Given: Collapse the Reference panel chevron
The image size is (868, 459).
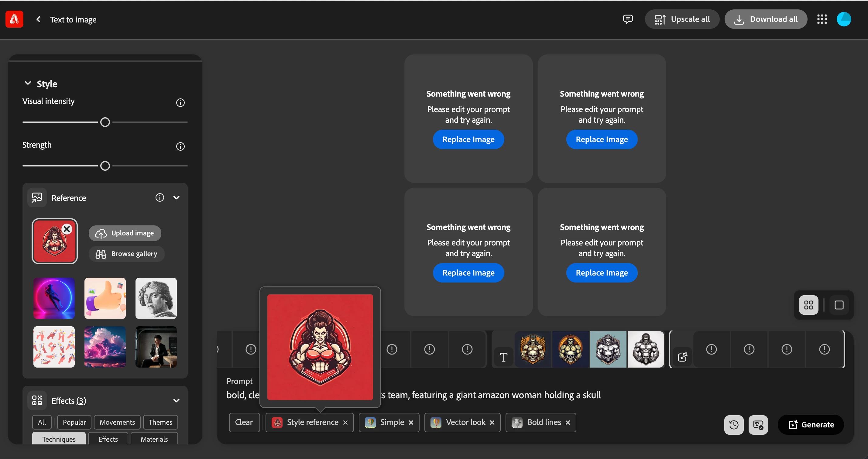Looking at the screenshot, I should [x=176, y=197].
